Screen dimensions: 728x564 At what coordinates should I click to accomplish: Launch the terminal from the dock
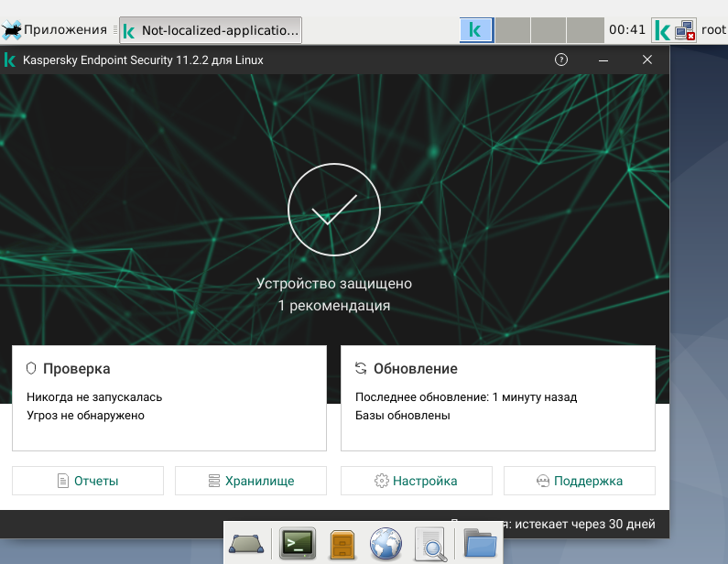[298, 543]
